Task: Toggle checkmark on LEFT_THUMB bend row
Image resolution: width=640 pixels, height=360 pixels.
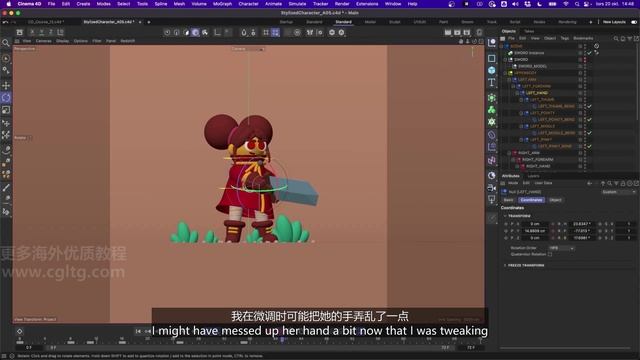Action: [589, 106]
